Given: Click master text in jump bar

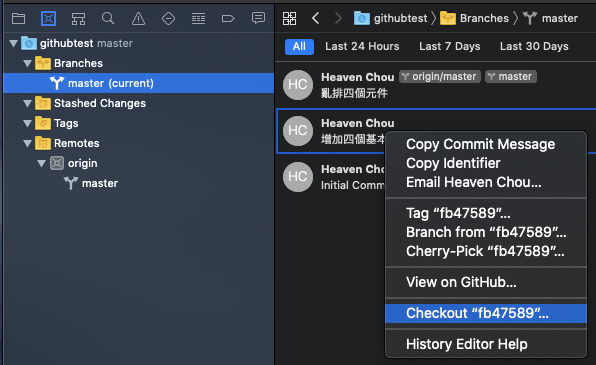Looking at the screenshot, I should (560, 18).
